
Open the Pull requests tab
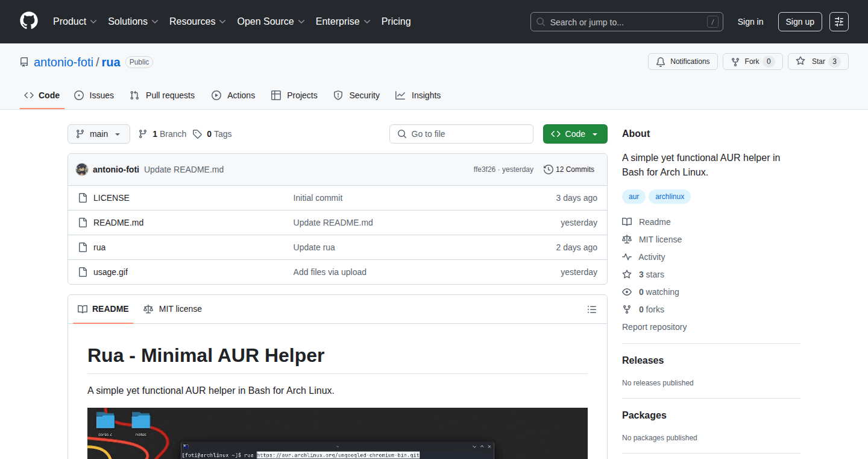click(x=162, y=95)
